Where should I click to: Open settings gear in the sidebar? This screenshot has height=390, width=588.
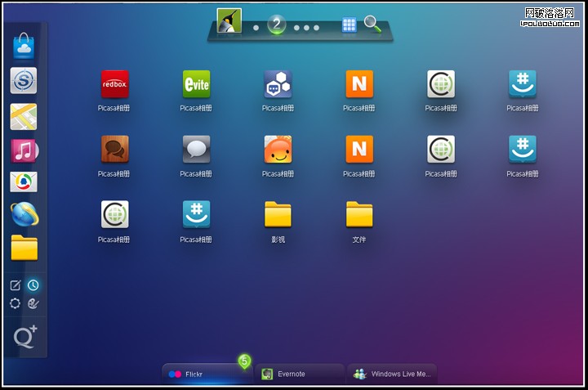(15, 303)
